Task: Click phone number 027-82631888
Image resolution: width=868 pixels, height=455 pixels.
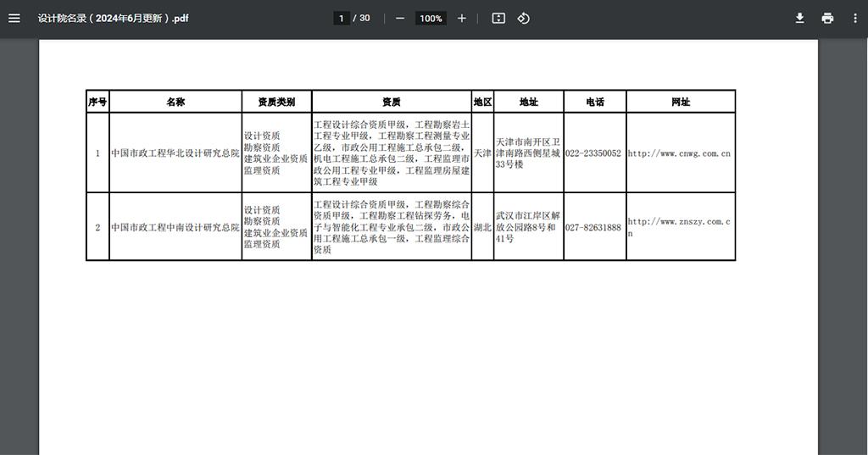Action: tap(593, 227)
